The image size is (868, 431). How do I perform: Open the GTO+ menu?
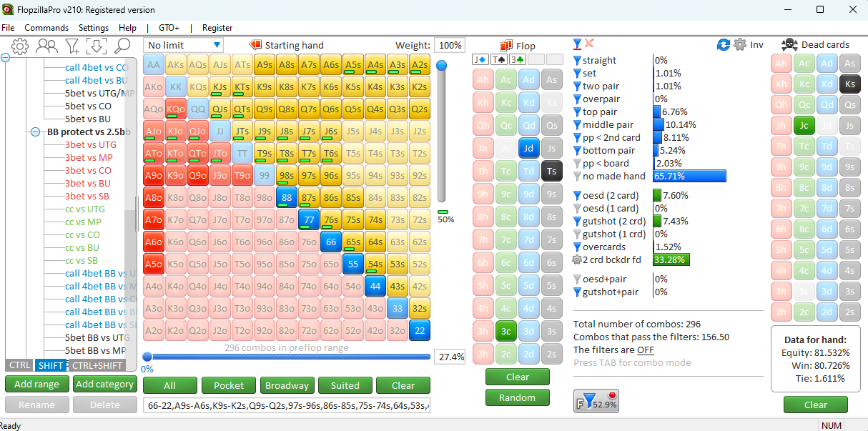pos(169,28)
